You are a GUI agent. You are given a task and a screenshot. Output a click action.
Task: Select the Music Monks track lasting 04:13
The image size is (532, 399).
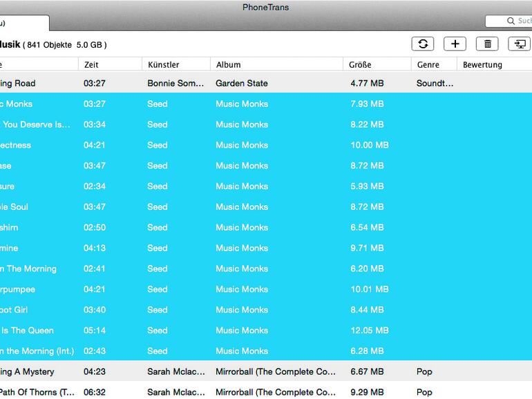(242, 248)
